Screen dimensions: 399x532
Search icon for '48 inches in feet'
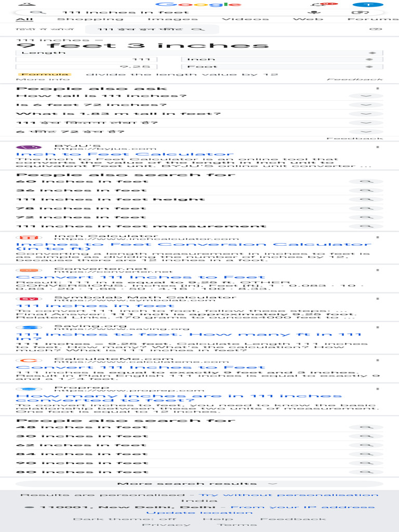coord(366,427)
